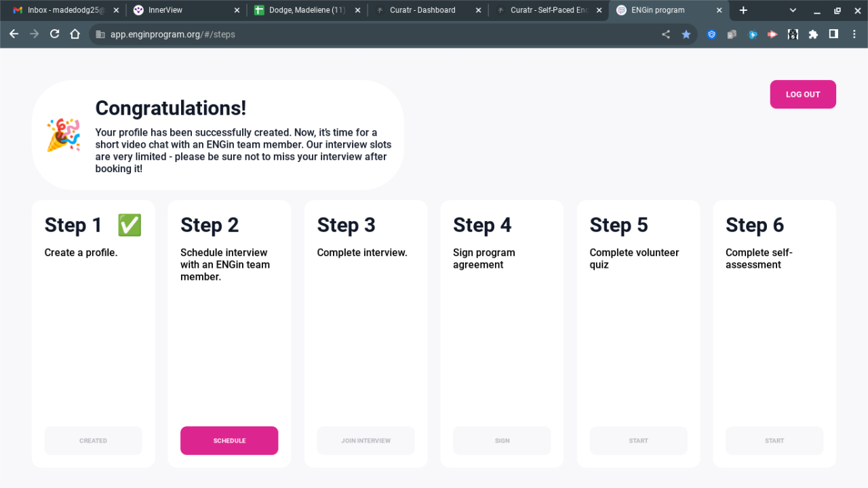The image size is (868, 488).
Task: Click the START button in Step 6
Action: click(x=774, y=441)
